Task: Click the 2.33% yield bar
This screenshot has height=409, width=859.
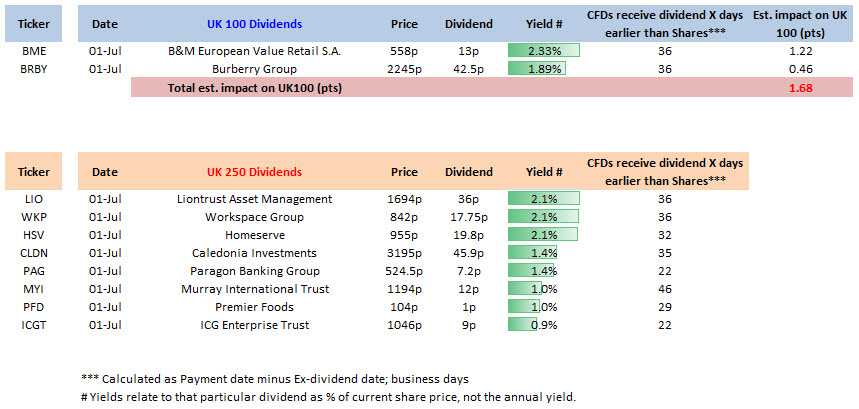Action: (543, 51)
